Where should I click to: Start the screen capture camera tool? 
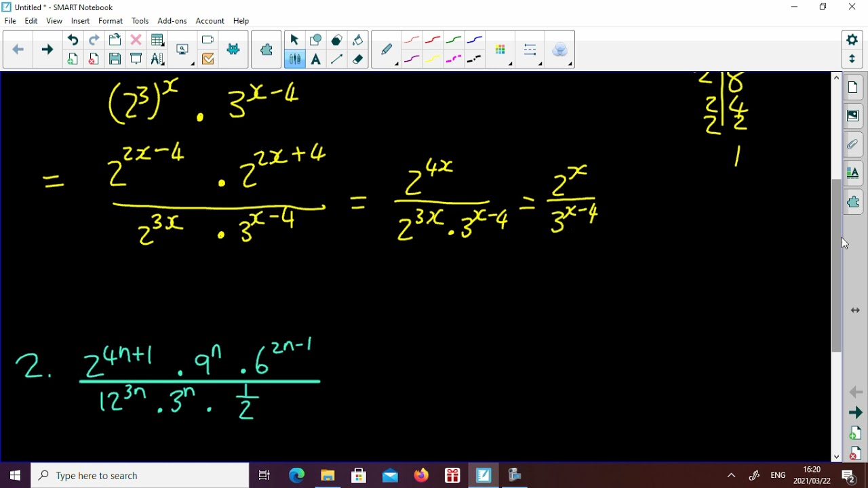pyautogui.click(x=208, y=40)
